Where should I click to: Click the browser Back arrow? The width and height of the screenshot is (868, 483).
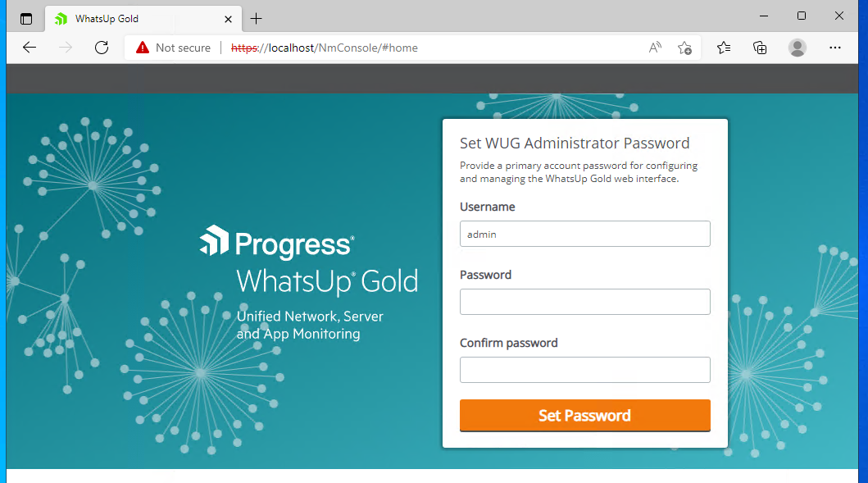30,48
